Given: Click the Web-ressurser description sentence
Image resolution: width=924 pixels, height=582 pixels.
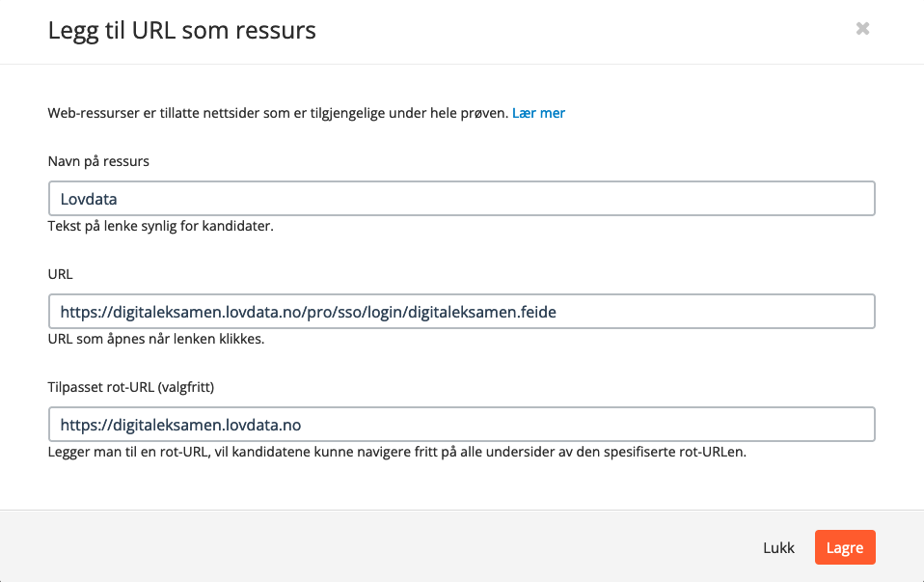Looking at the screenshot, I should (x=278, y=113).
